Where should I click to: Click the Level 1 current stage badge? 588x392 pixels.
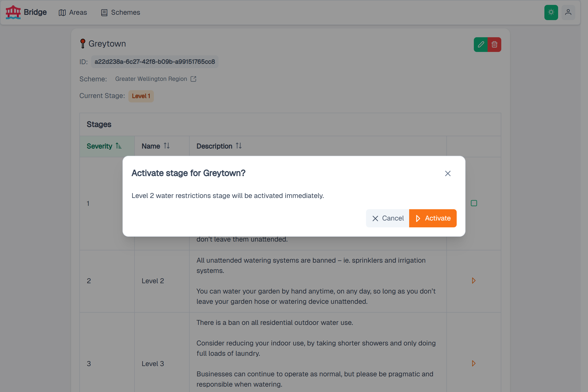pos(141,96)
